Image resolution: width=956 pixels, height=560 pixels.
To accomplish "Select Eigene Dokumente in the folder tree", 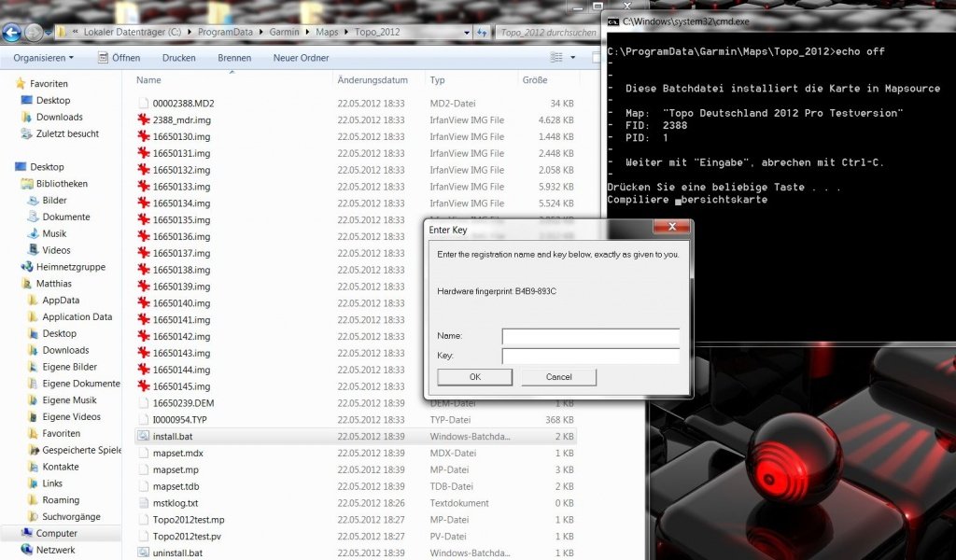I will (81, 384).
